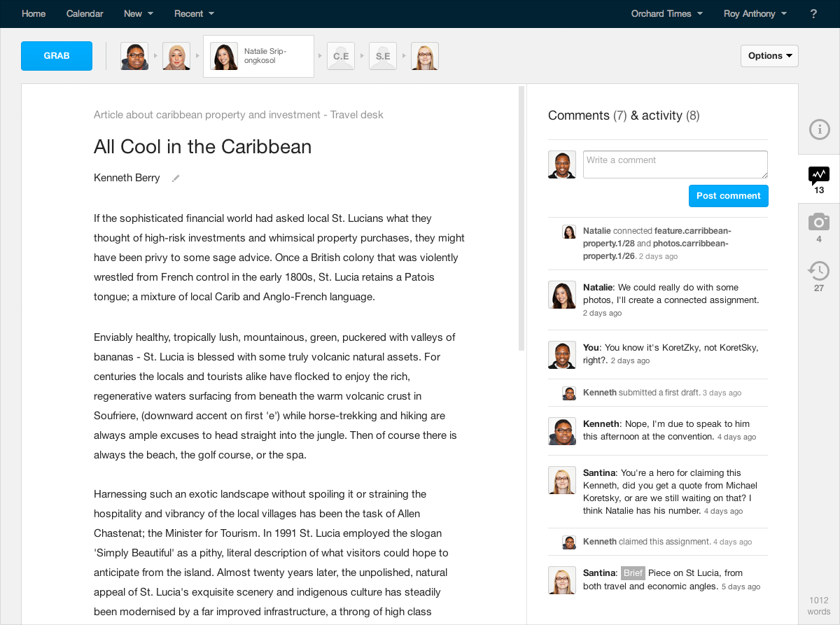Viewport: 840px width, 625px height.
Task: Select the C.E workflow stage placeholder
Action: [341, 56]
